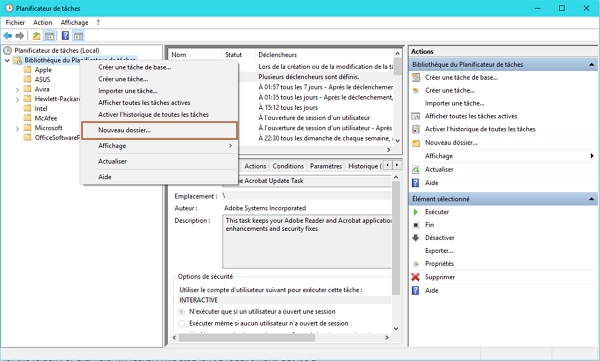This screenshot has height=361, width=600.
Task: Click the Back arrow toolbar icon
Action: click(8, 36)
